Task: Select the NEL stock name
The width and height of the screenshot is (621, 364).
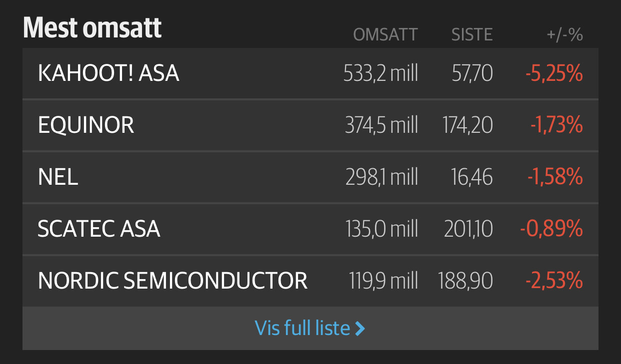Action: coord(58,177)
